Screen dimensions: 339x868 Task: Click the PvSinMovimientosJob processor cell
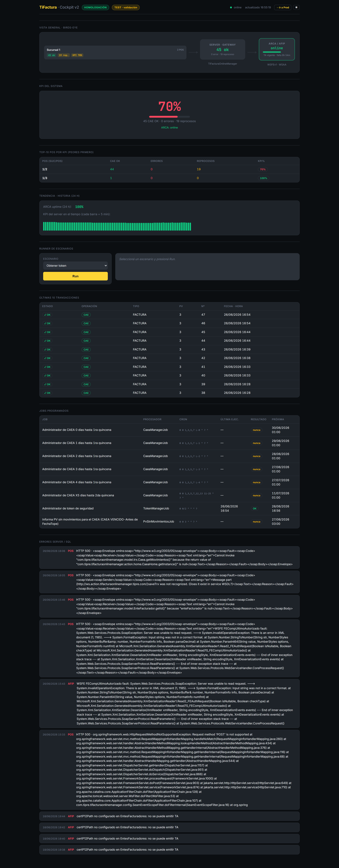(159, 522)
